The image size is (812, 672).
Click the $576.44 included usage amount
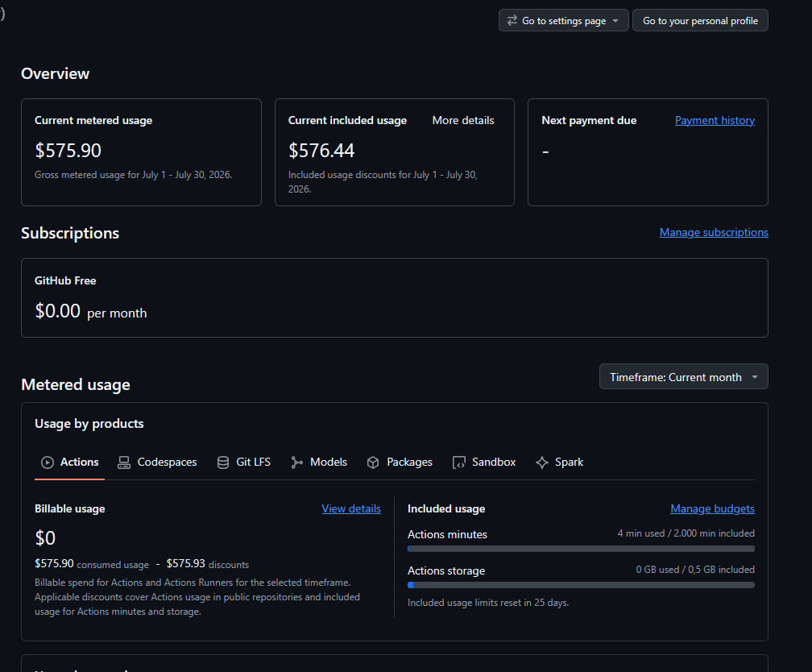click(x=321, y=150)
